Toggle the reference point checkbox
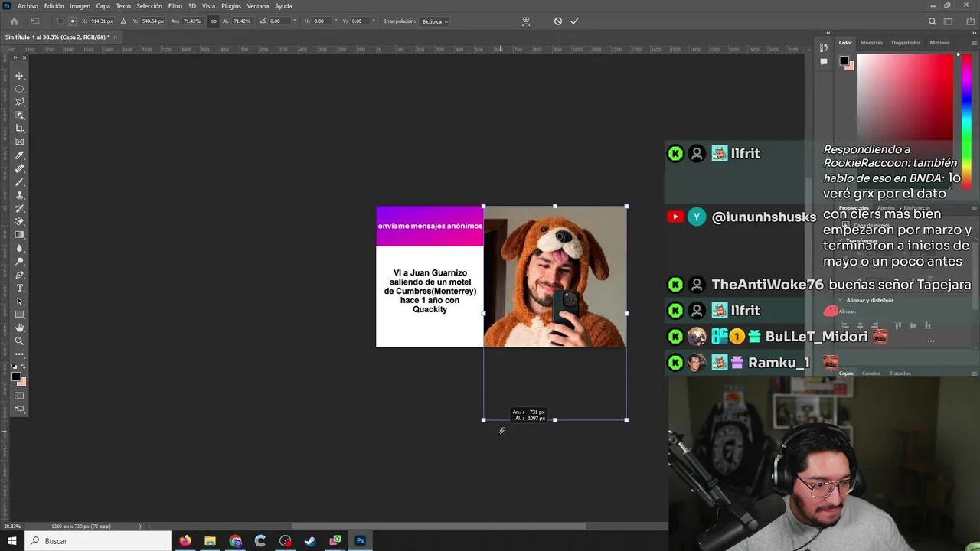The height and width of the screenshot is (551, 980). coord(62,21)
